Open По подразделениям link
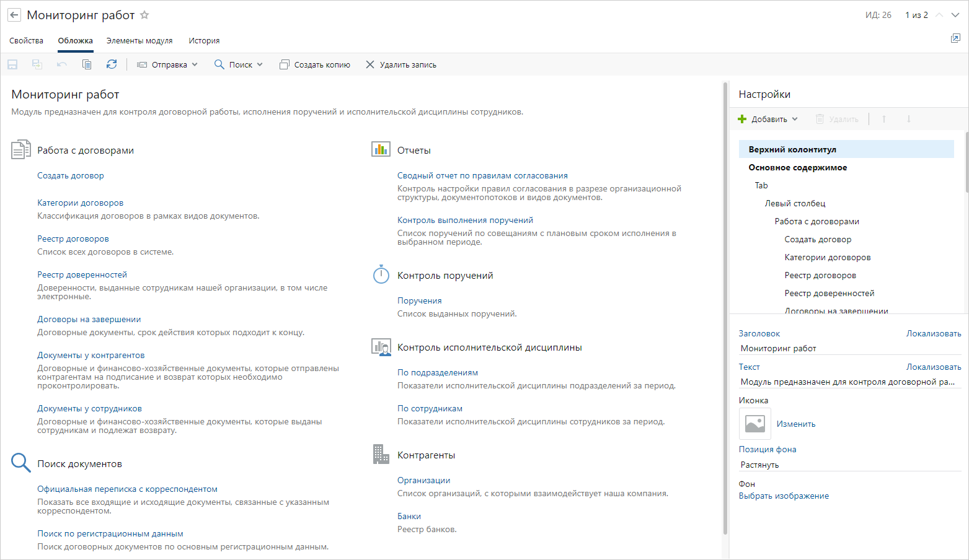 coord(438,372)
